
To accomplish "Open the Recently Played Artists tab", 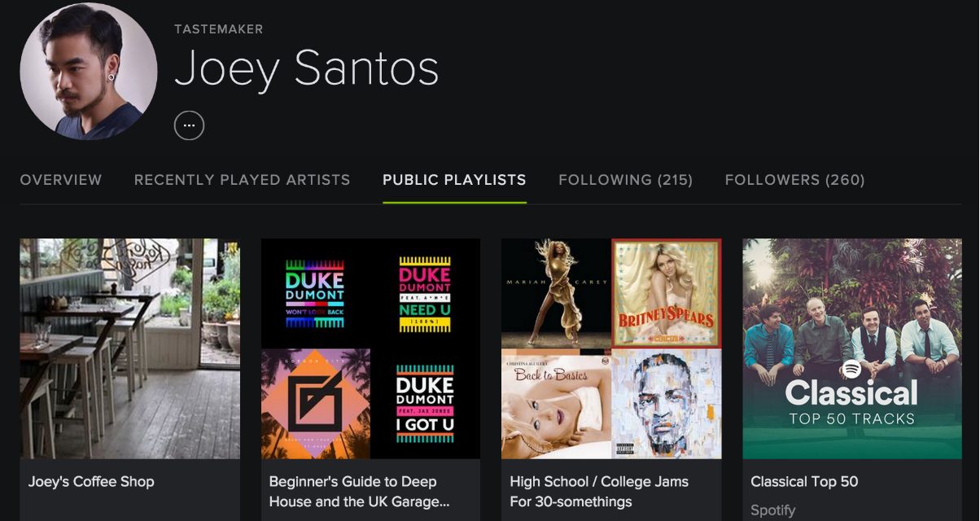I will [x=242, y=180].
